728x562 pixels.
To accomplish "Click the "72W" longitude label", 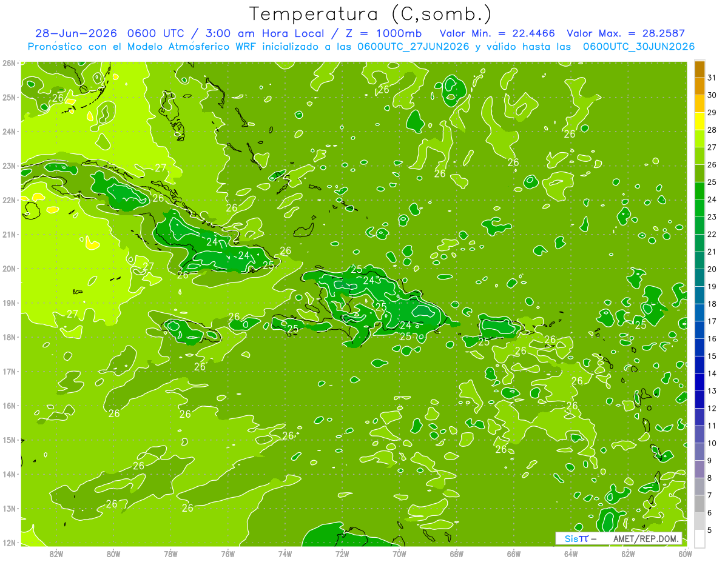I will 342,554.
